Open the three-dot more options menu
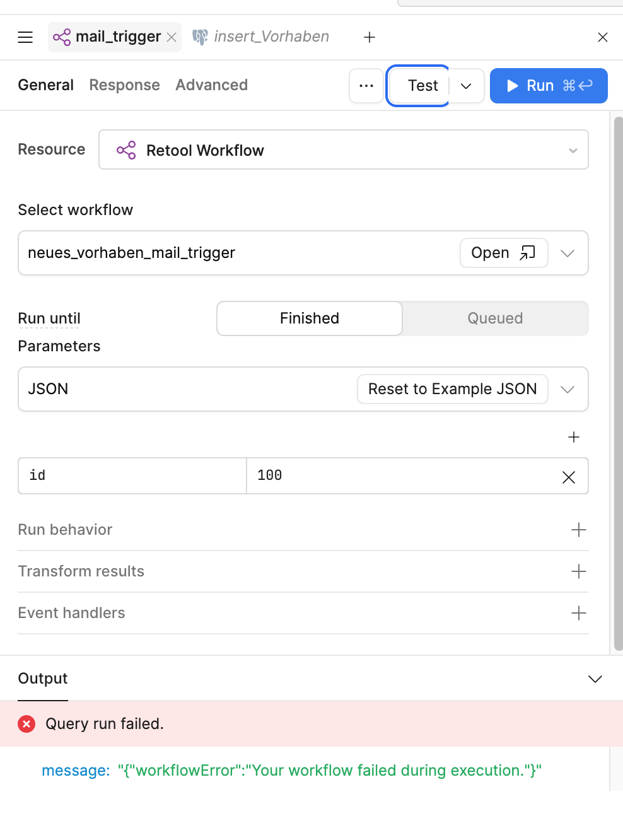This screenshot has height=840, width=623. pos(366,86)
